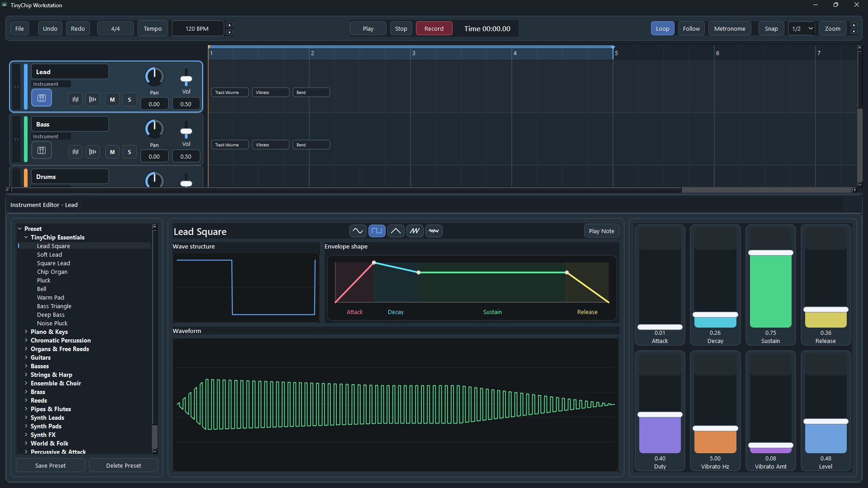Click the Play button
Image resolution: width=868 pixels, height=488 pixels.
[368, 28]
